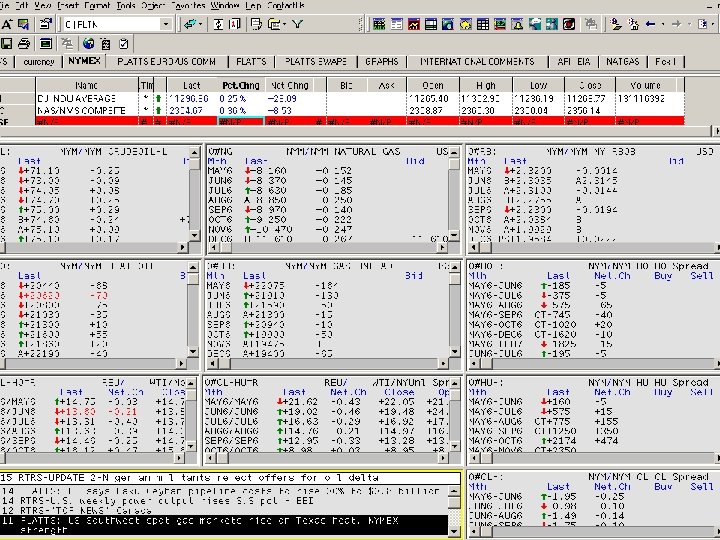Click the Volume column header
Viewport: 720px width, 540px height.
[x=645, y=85]
